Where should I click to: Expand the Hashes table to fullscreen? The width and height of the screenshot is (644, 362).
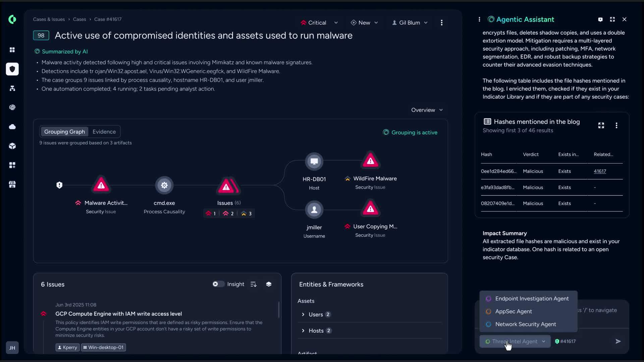point(601,125)
